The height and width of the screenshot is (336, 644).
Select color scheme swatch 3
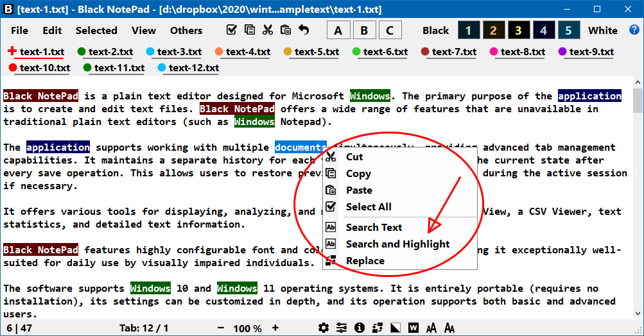(518, 30)
